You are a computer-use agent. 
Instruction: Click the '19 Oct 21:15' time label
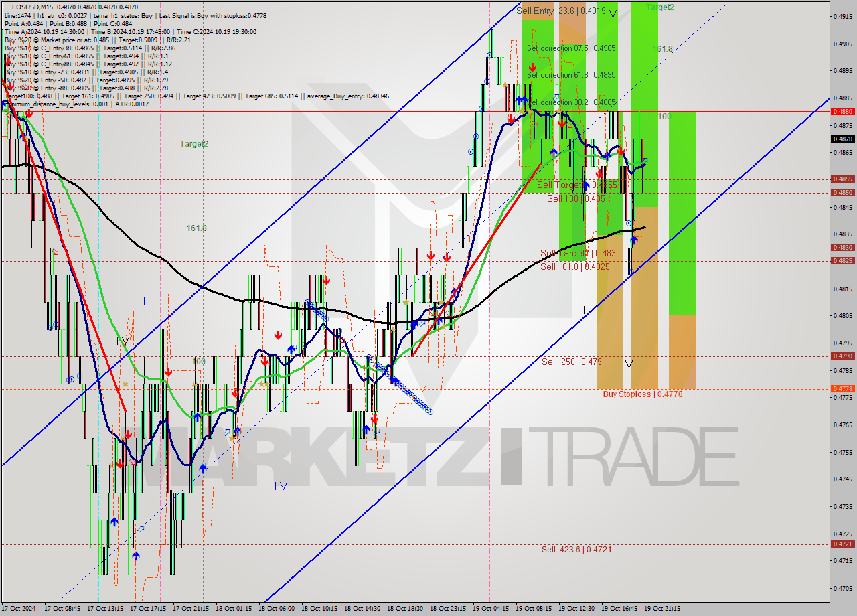(x=662, y=609)
